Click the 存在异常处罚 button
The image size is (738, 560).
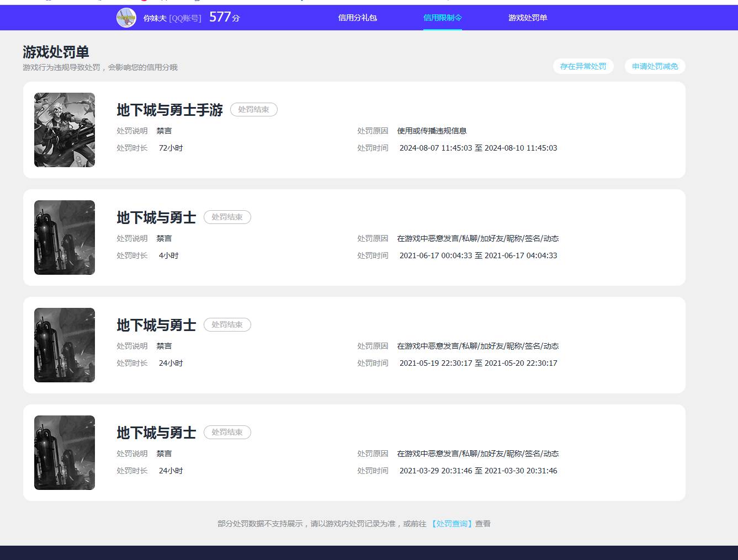coord(583,66)
